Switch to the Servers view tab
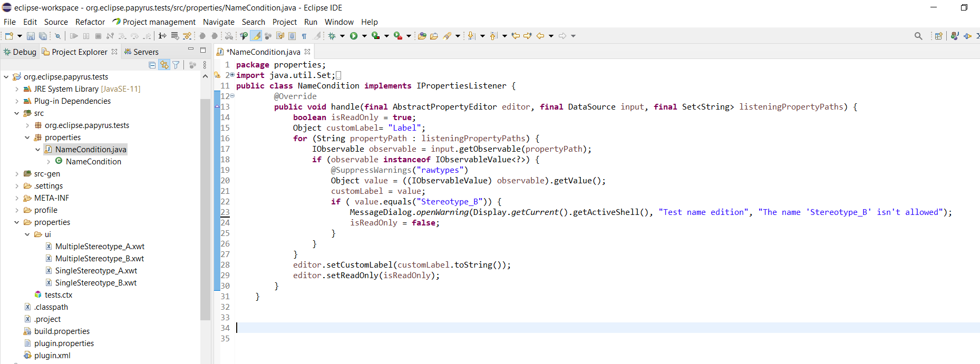This screenshot has height=364, width=980. coord(141,52)
